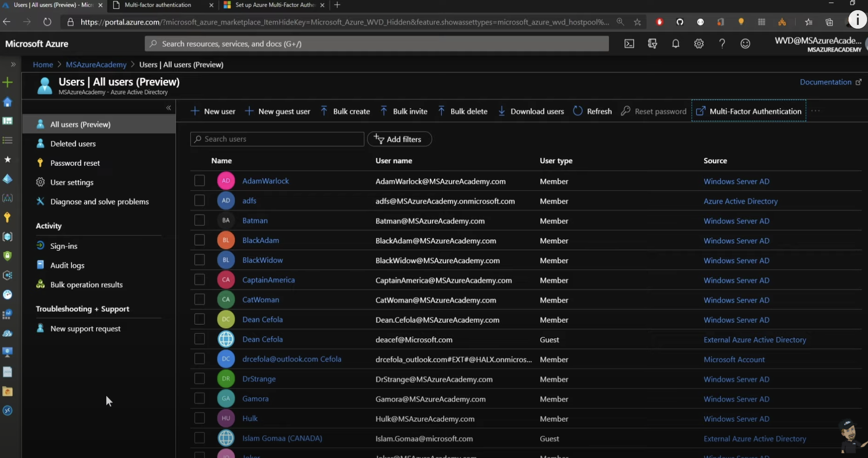The image size is (868, 458).
Task: Refresh the users list
Action: pos(592,111)
